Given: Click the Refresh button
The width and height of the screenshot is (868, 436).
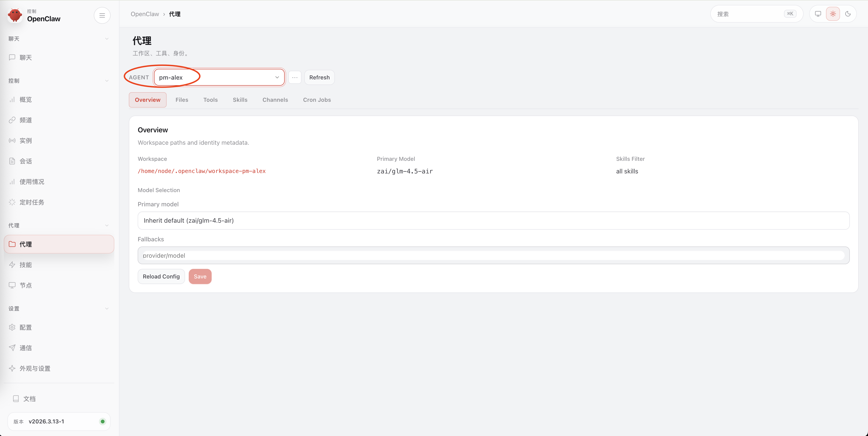Looking at the screenshot, I should [x=319, y=77].
